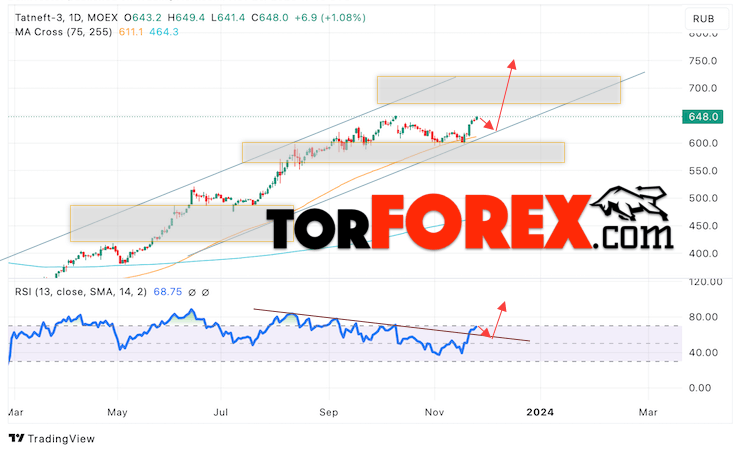This screenshot has width=741, height=453.
Task: Click the 0.00 RSI axis label
Action: point(700,388)
